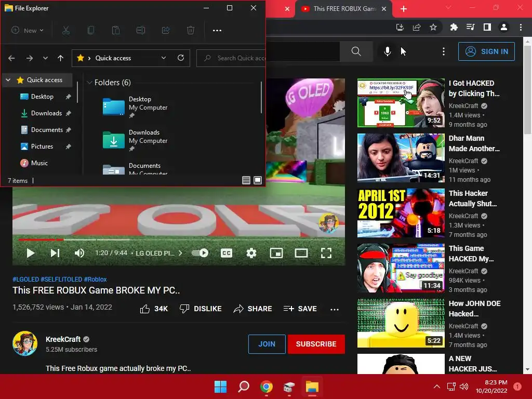The height and width of the screenshot is (399, 532).
Task: Refresh the Quick access location
Action: [181, 58]
